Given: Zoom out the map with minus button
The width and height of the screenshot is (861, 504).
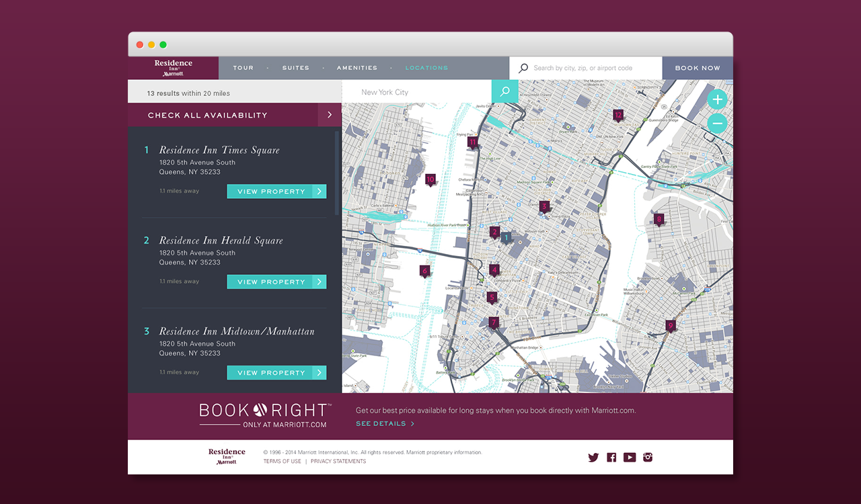Looking at the screenshot, I should pos(717,123).
